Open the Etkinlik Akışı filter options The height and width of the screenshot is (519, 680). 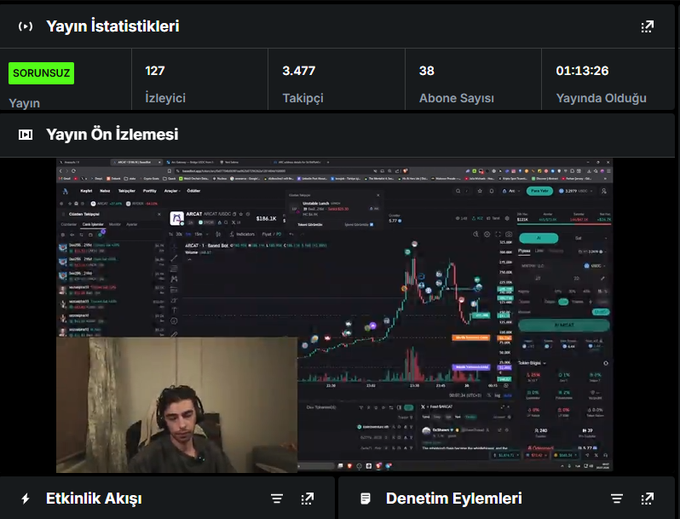(x=277, y=499)
